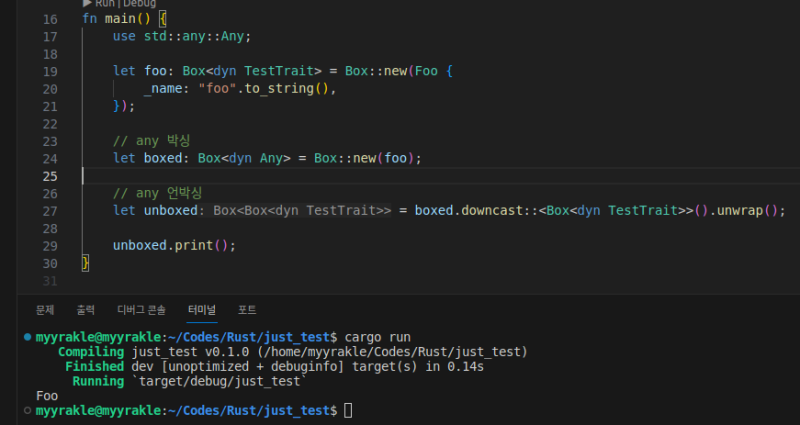Screen dimensions: 800x425
Task: Click the Run code lens above main
Action: (x=103, y=4)
